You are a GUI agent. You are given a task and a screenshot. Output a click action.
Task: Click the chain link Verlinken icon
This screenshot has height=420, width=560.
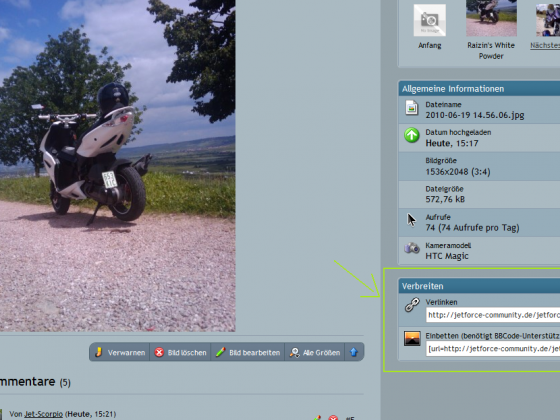tap(412, 305)
